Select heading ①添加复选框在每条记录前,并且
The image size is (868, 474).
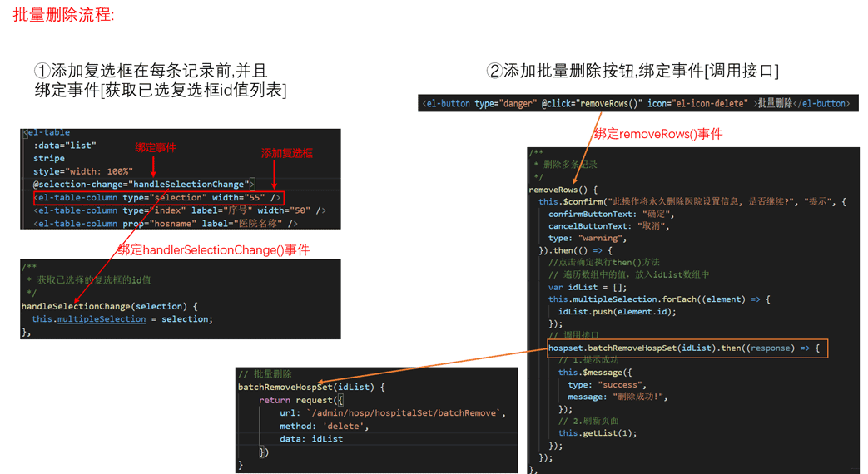click(151, 70)
